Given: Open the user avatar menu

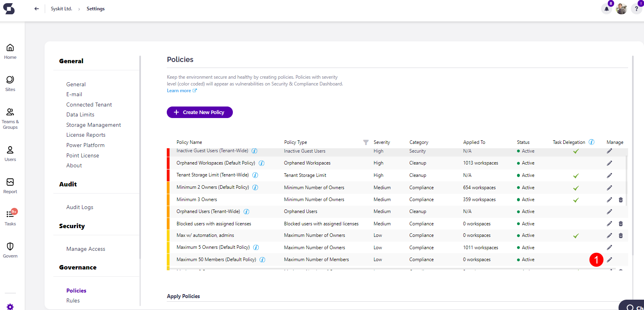Looking at the screenshot, I should tap(621, 9).
